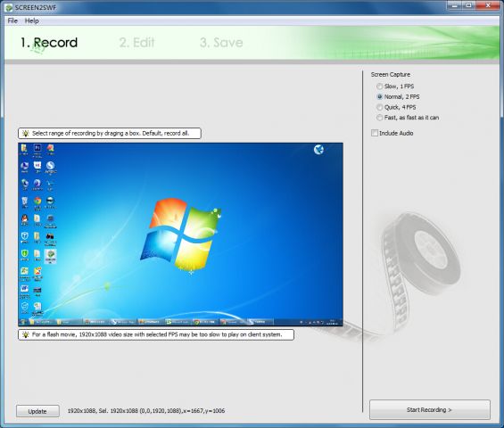This screenshot has height=428, width=504.
Task: Open the File menu
Action: 12,21
